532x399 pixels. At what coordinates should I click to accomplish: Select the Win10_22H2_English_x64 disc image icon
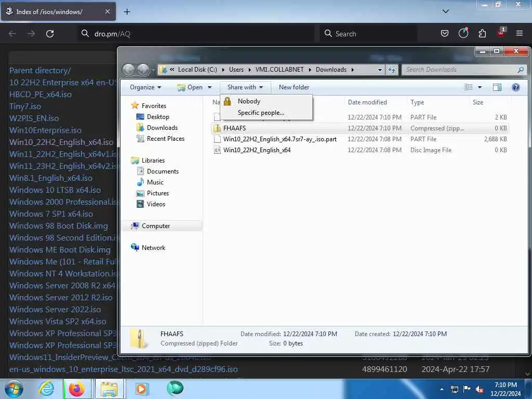pyautogui.click(x=217, y=150)
